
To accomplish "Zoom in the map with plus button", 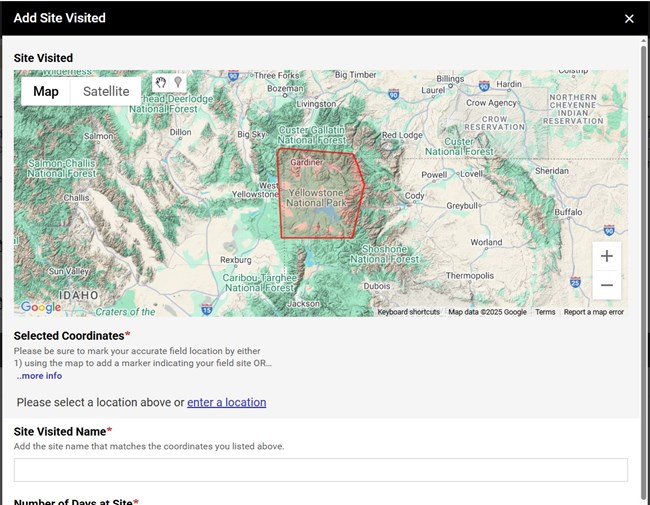I will click(x=606, y=256).
